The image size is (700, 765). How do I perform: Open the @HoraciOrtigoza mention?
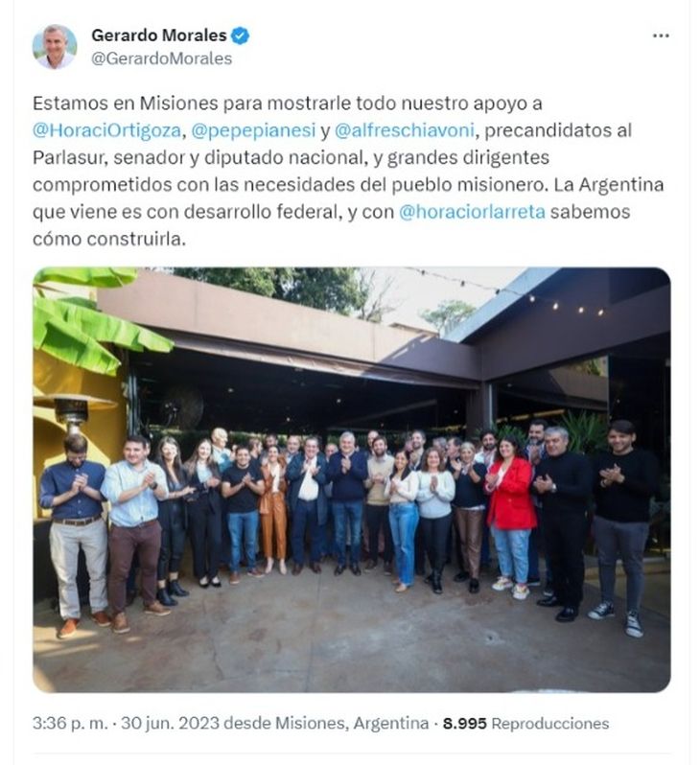(x=106, y=130)
